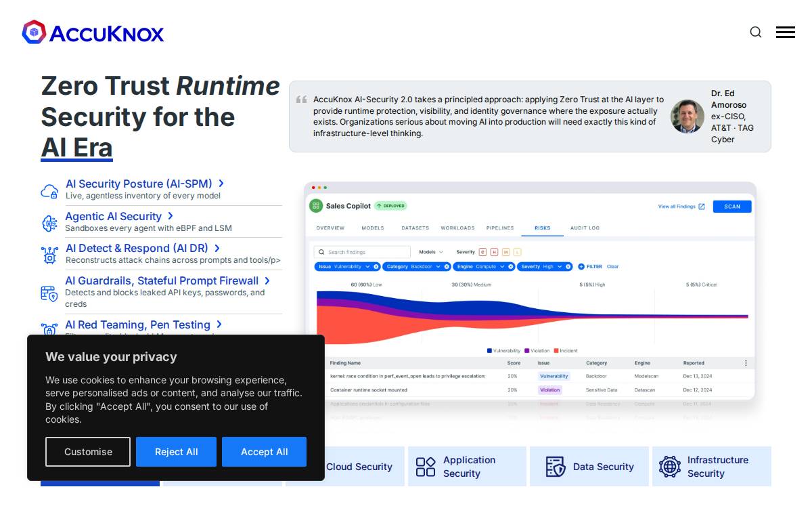
Task: Click the AI Guardrails firewall icon
Action: tap(49, 293)
